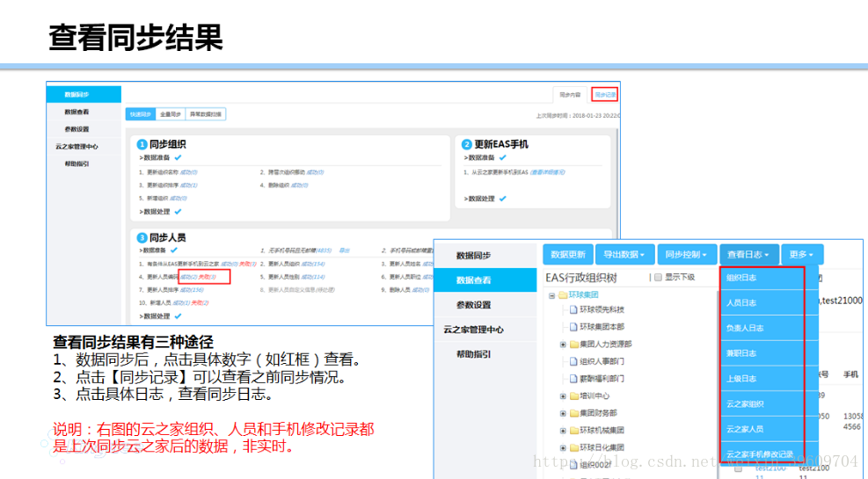Switch to the 全量同步 tab
The width and height of the screenshot is (868, 479).
pos(171,114)
